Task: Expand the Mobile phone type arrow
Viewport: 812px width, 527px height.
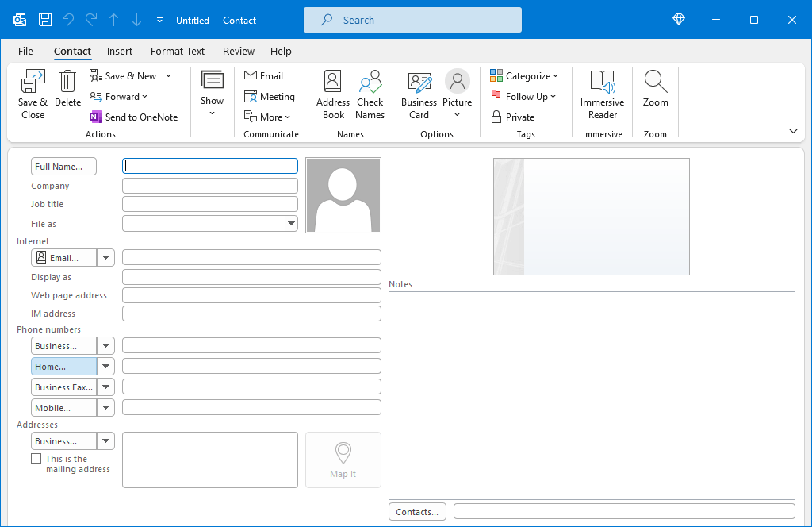Action: 105,408
